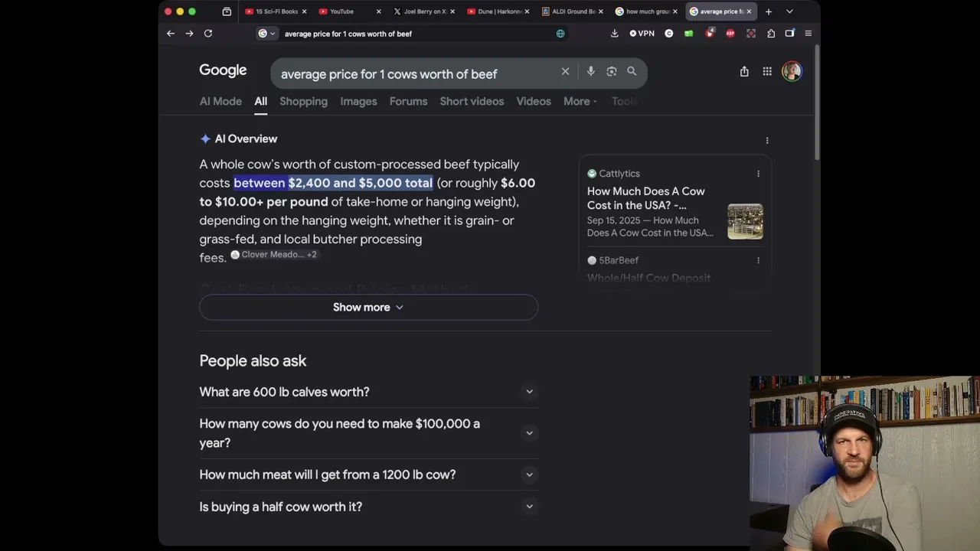Open the 5BarBeef source link
Image resolution: width=980 pixels, height=551 pixels.
(648, 278)
